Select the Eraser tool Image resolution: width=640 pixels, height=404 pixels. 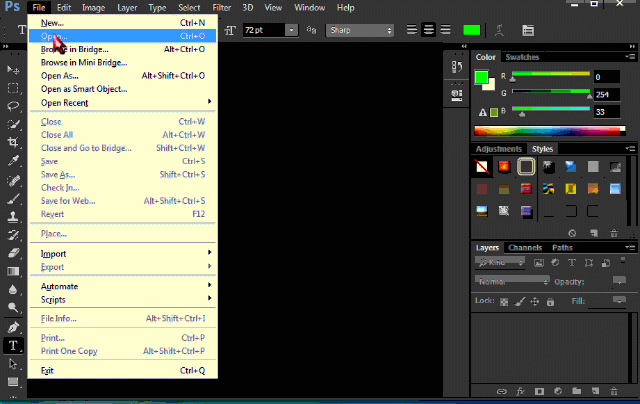pyautogui.click(x=13, y=253)
